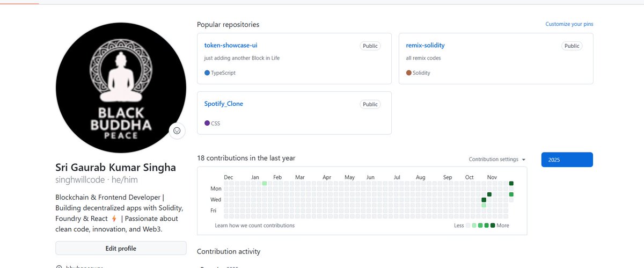Click the Popular repositories heading
Viewport: 644px width, 268px height.
click(228, 25)
